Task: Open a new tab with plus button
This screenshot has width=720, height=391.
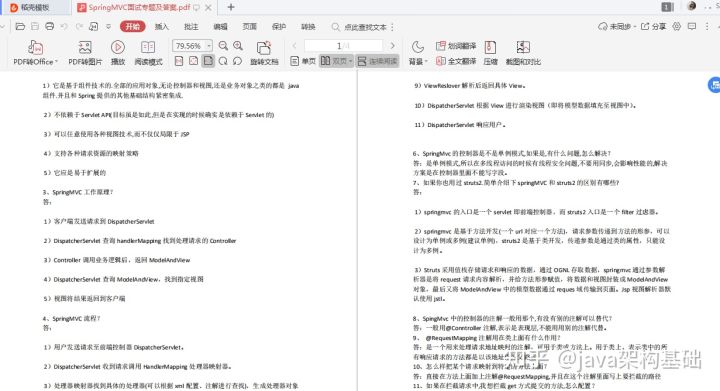Action: (x=231, y=7)
